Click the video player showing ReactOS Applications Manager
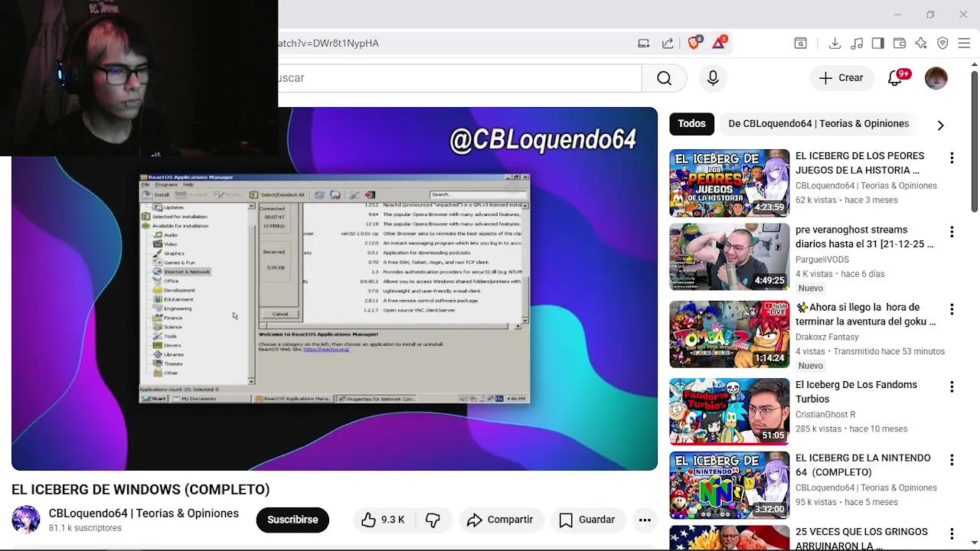980x551 pixels. [x=335, y=289]
